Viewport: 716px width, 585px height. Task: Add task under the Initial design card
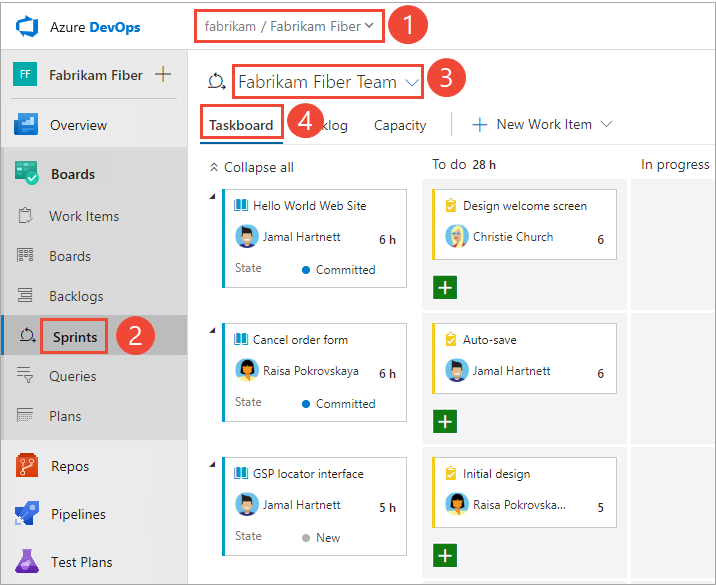(x=445, y=555)
